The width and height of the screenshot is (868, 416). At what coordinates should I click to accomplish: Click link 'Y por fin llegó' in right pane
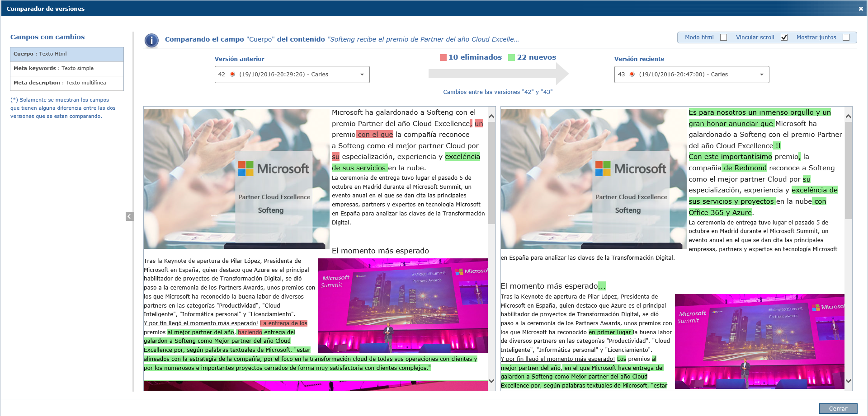(558, 359)
